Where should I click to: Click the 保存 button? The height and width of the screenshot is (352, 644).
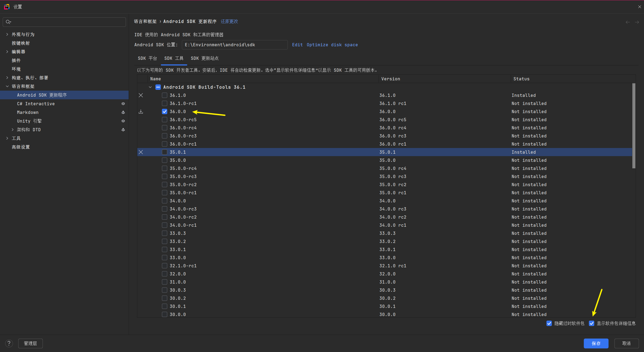pos(596,343)
